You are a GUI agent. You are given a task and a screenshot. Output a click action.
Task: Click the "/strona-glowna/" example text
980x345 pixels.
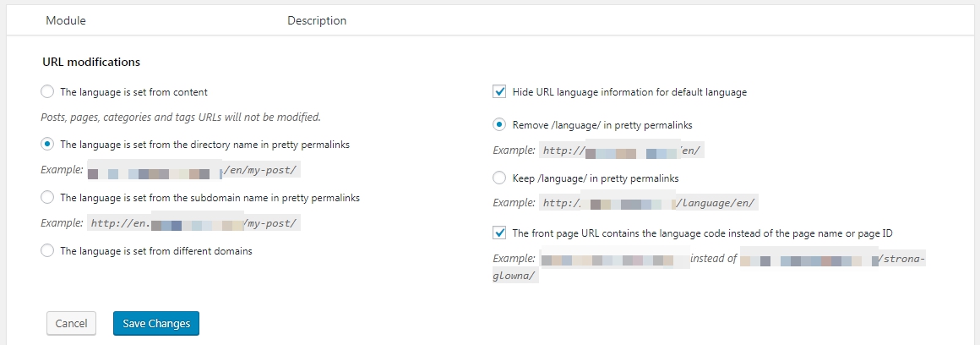(902, 259)
